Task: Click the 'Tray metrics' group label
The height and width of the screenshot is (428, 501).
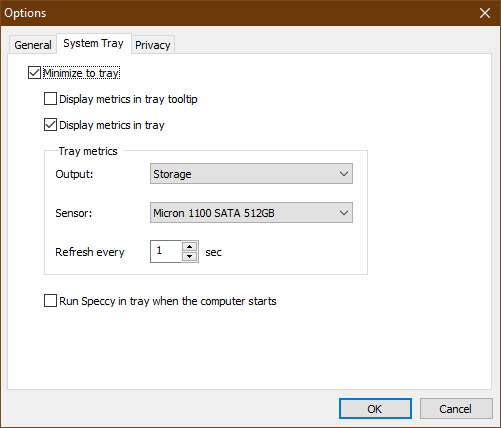Action: (88, 151)
